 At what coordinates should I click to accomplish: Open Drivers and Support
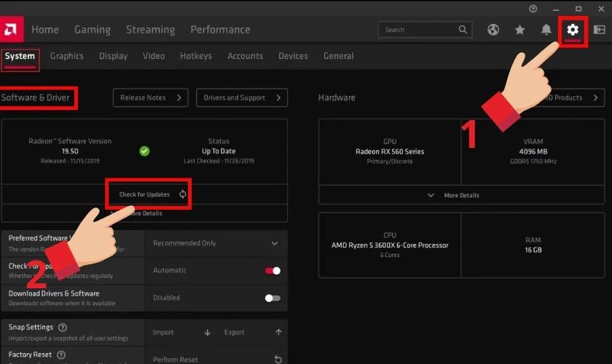(x=242, y=98)
